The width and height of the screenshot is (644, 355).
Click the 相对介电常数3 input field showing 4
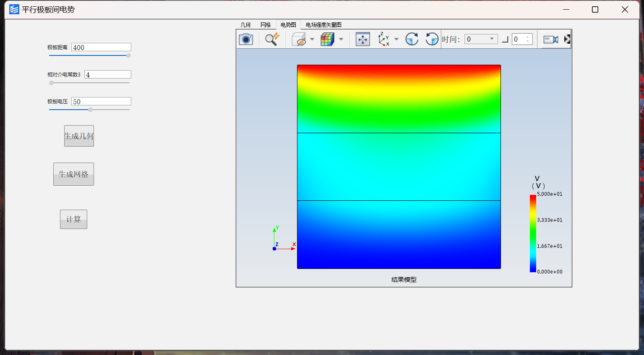(108, 74)
